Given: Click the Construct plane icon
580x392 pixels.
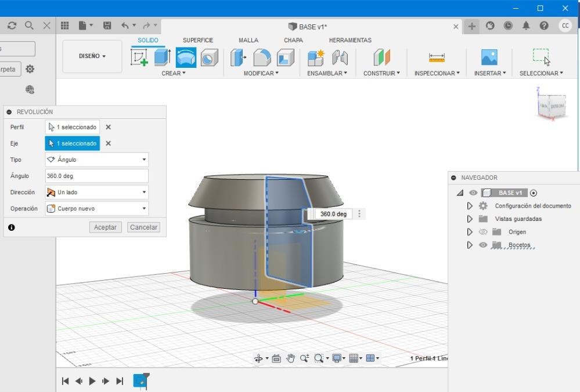Looking at the screenshot, I should pos(382,57).
